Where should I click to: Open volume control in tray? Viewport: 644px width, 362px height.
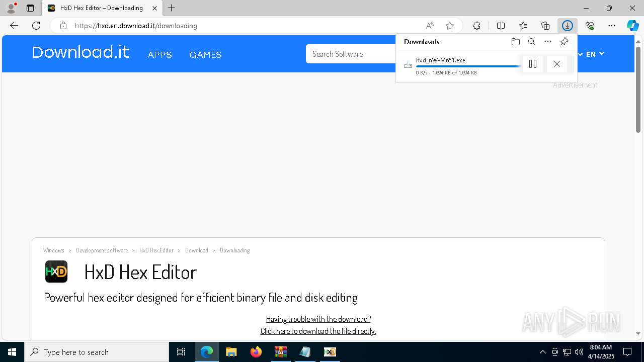point(579,352)
